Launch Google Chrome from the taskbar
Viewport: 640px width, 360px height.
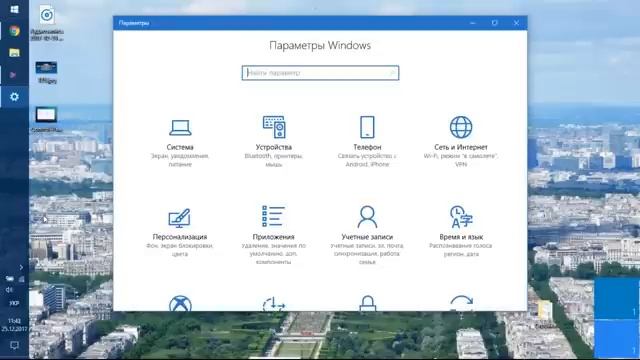click(14, 31)
